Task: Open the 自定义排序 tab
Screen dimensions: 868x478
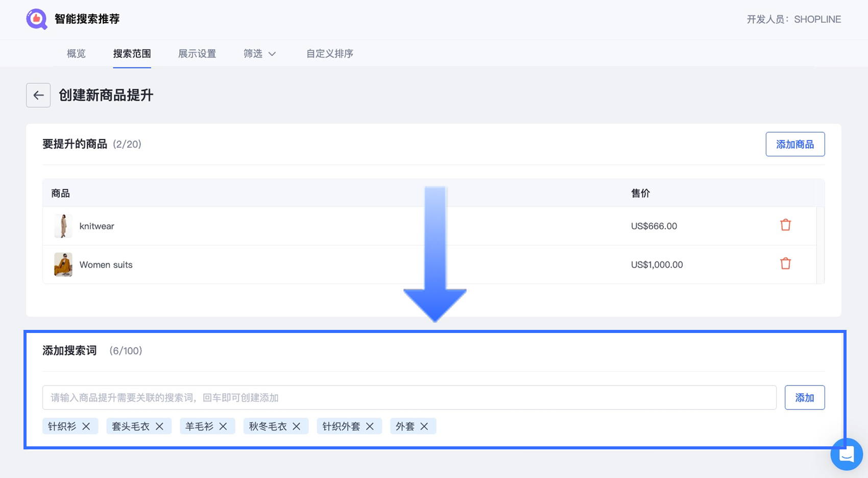Action: pyautogui.click(x=330, y=54)
